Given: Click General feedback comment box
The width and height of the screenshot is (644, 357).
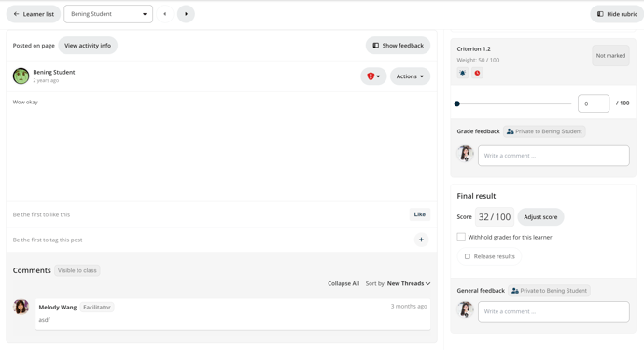Looking at the screenshot, I should click(553, 311).
